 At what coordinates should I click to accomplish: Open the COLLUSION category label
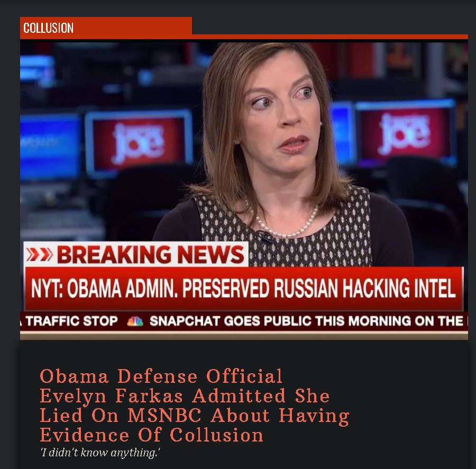(x=48, y=28)
